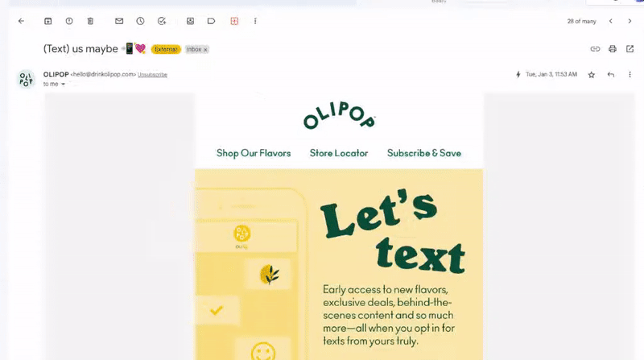The height and width of the screenshot is (360, 644).
Task: Click the red extension icon in the toolbar
Action: [234, 21]
